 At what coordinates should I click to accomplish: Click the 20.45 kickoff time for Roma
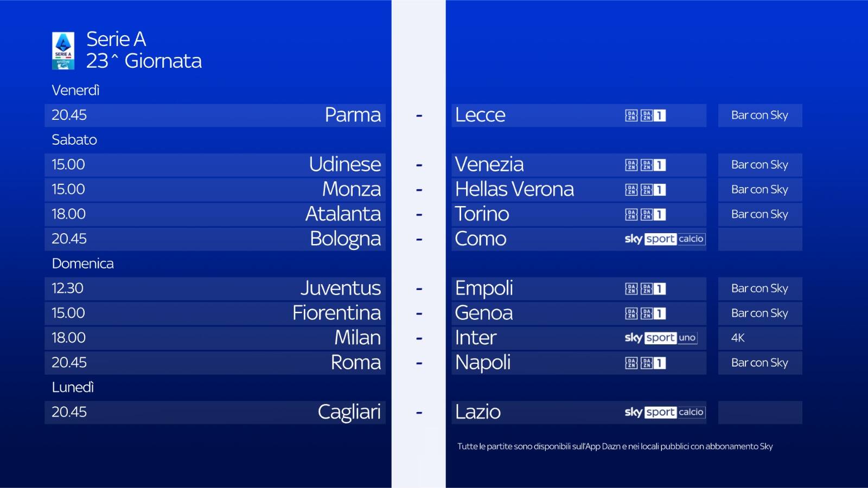coord(69,362)
